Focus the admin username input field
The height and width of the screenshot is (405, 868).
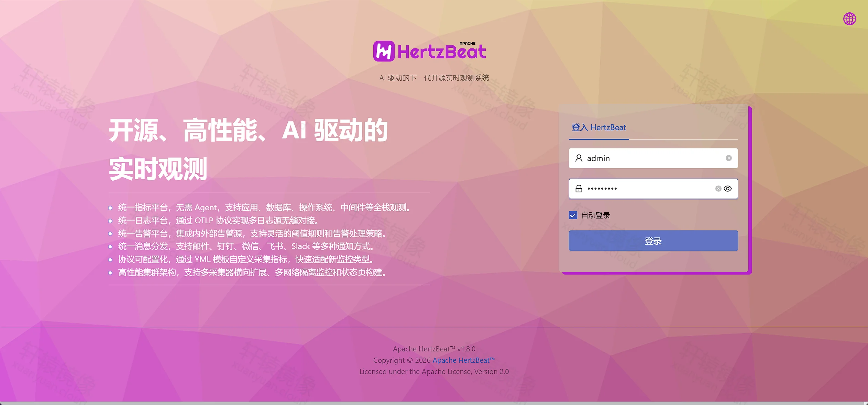tap(653, 158)
